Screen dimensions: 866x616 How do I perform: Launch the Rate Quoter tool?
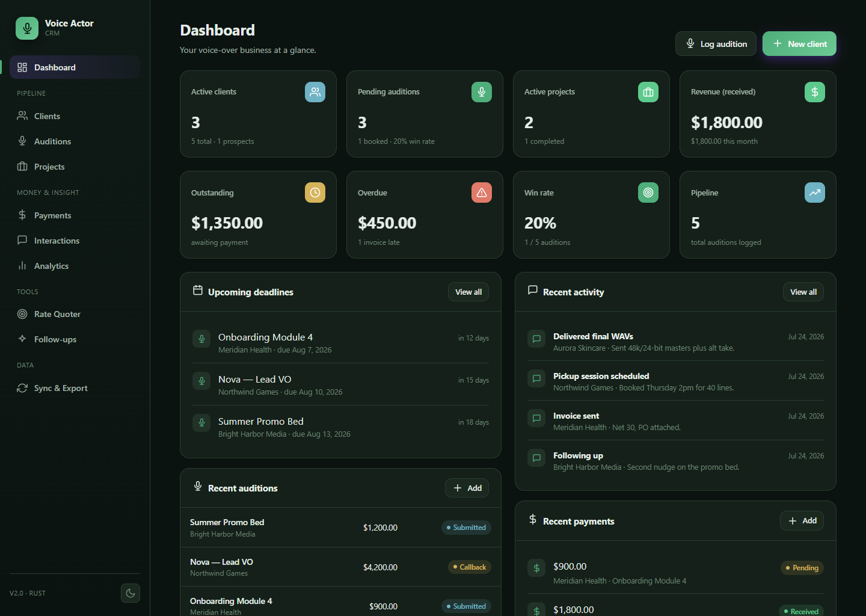(x=75, y=314)
